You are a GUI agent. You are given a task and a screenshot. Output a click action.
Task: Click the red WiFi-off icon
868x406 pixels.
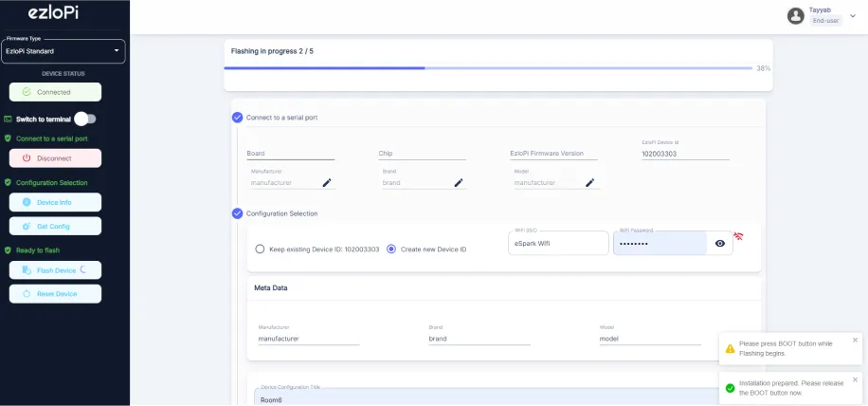(738, 236)
